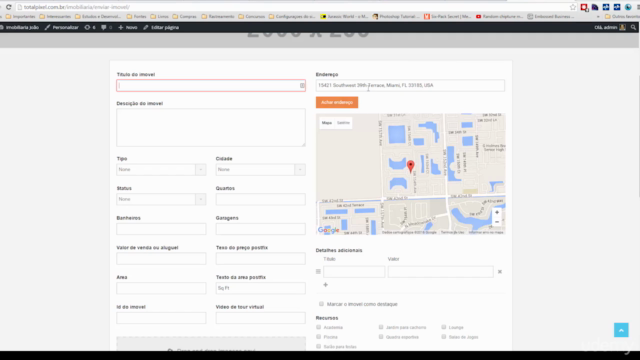Image resolution: width=640 pixels, height=360 pixels.
Task: Open the Fontes bookmark folder
Action: (x=136, y=16)
